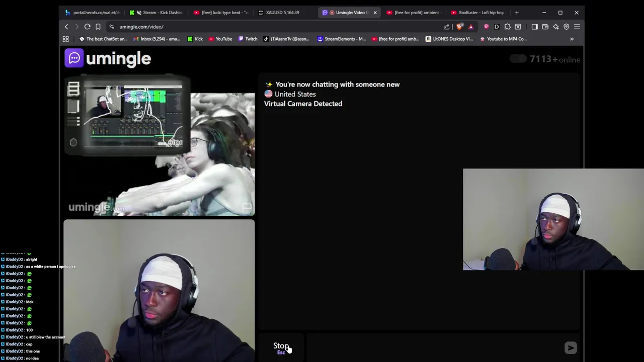
Task: Open the pink shield extension icon
Action: pos(486,27)
